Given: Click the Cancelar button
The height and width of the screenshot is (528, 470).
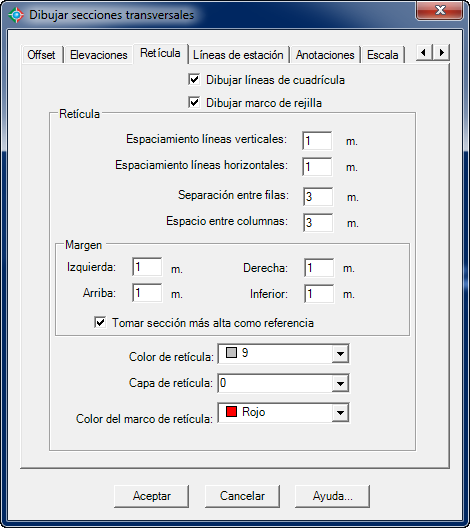Looking at the screenshot, I should 242,496.
